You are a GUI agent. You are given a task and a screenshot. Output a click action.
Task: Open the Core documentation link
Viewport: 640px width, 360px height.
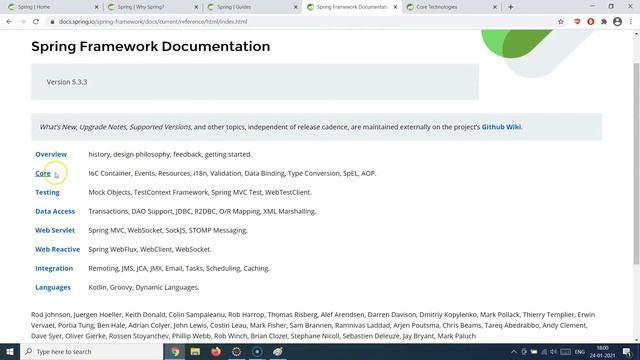click(43, 173)
